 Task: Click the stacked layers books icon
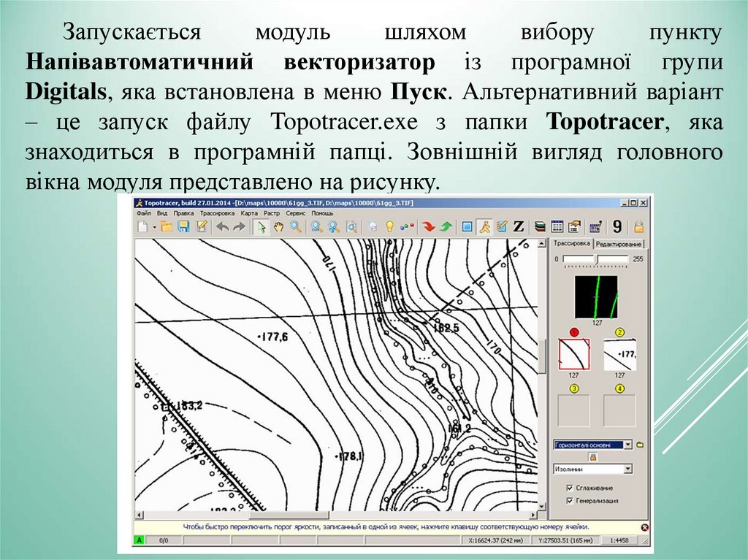point(540,227)
